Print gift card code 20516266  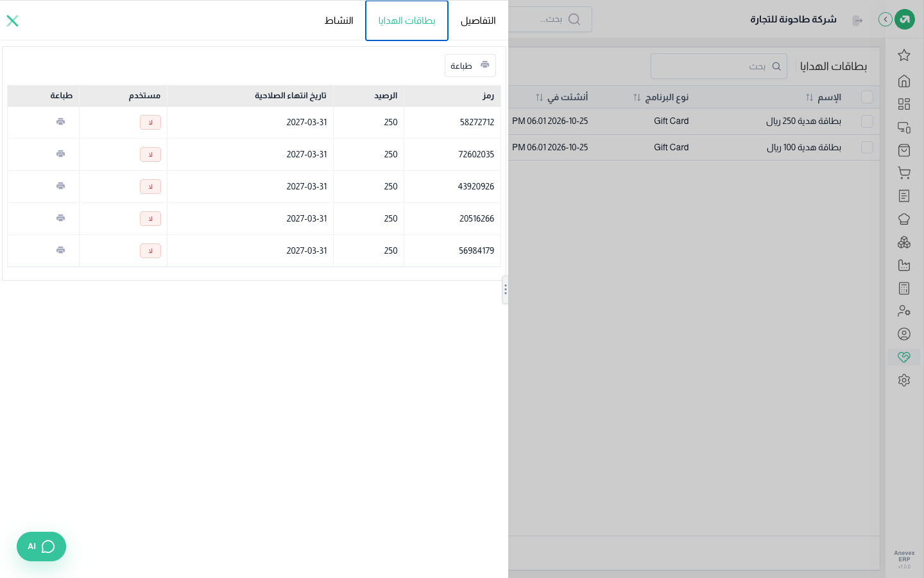click(x=60, y=218)
